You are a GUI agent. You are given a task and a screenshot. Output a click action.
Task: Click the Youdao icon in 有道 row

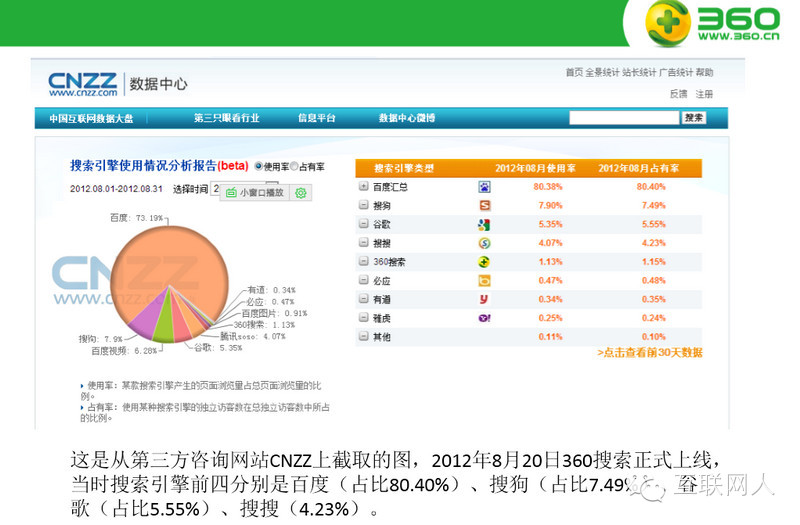click(x=484, y=299)
